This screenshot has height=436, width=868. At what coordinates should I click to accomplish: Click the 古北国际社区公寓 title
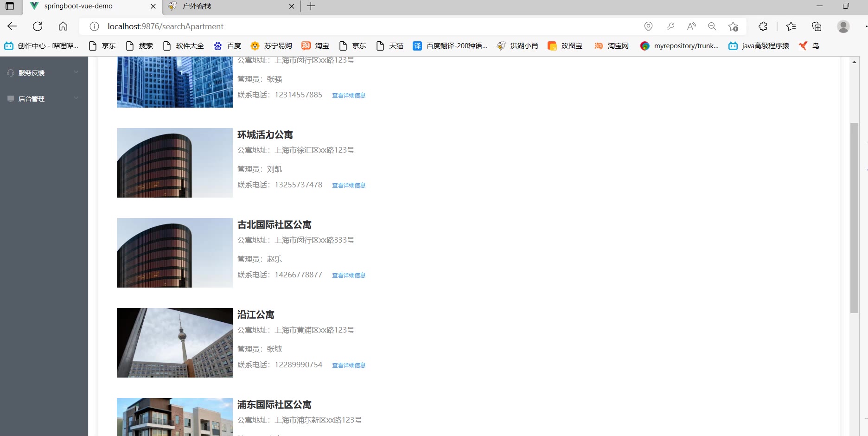tap(274, 225)
